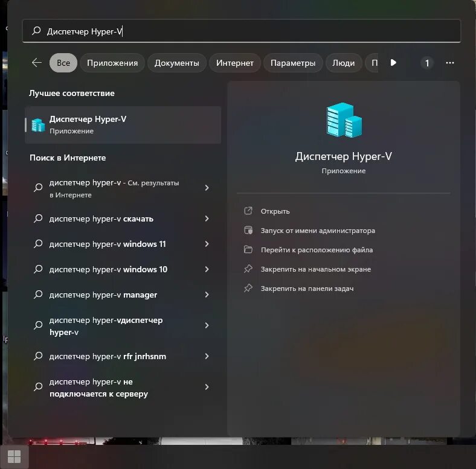Click the folder icon for file location

click(248, 250)
